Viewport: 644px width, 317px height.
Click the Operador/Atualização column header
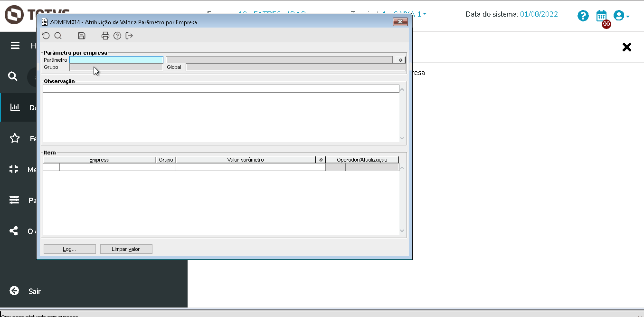[x=362, y=160]
